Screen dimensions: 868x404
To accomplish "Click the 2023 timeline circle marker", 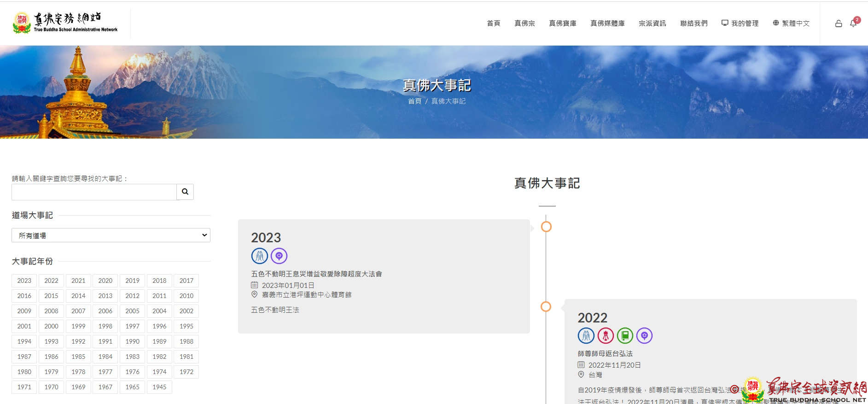I will (546, 227).
